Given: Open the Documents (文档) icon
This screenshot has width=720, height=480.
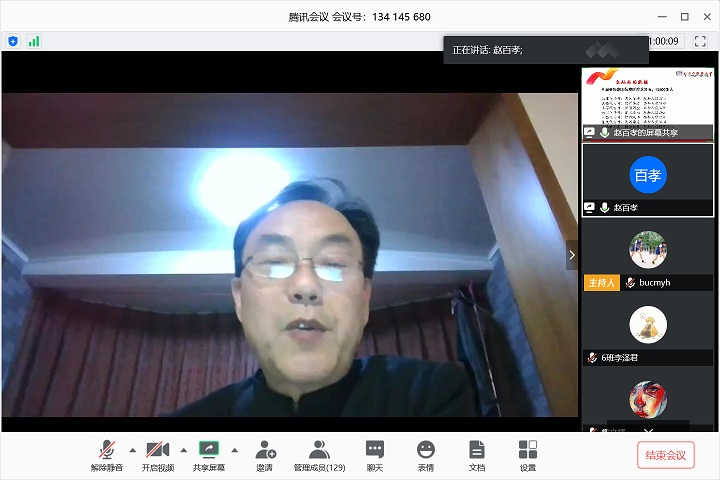Looking at the screenshot, I should (477, 454).
